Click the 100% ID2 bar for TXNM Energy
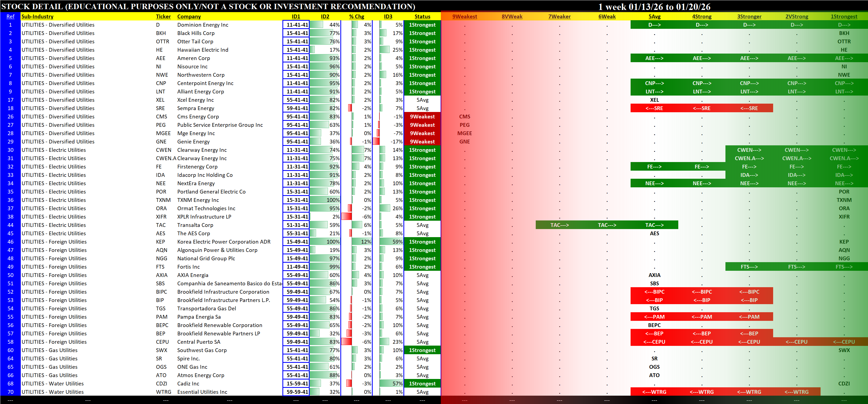The width and height of the screenshot is (868, 404). [x=325, y=200]
